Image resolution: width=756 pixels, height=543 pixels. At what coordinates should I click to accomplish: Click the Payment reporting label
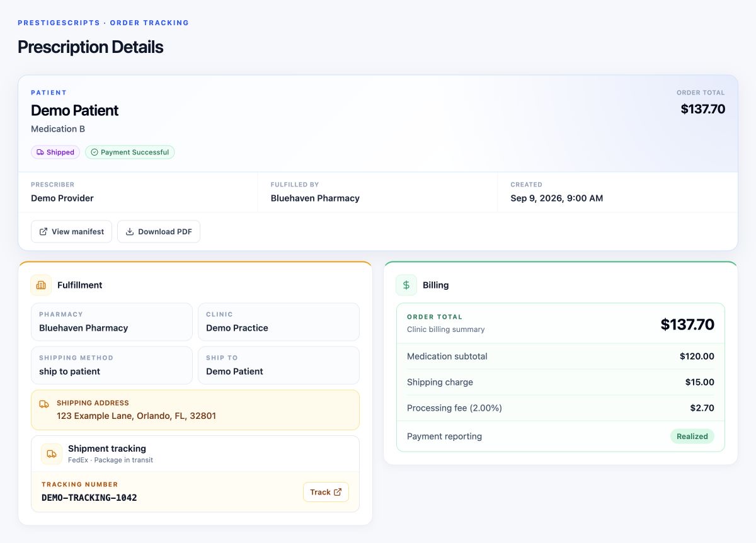(444, 437)
